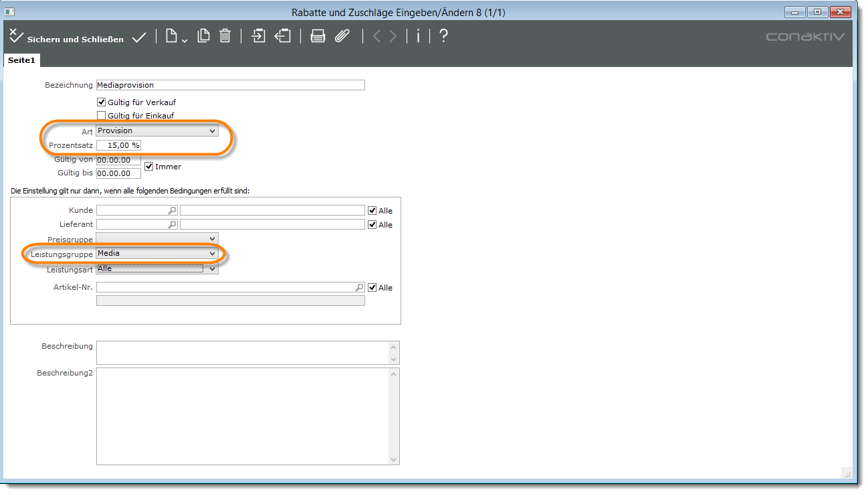Click the duplicate record icon
The height and width of the screenshot is (494, 868).
203,37
